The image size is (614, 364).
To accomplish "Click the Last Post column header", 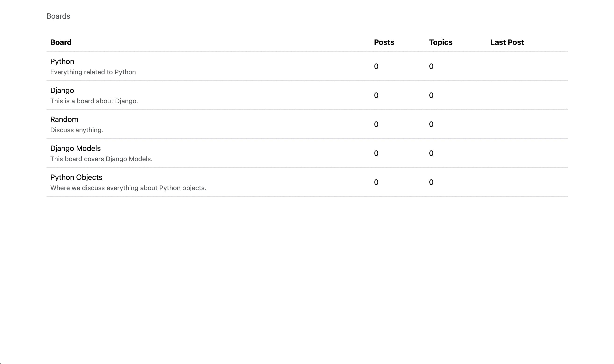I will pos(507,42).
